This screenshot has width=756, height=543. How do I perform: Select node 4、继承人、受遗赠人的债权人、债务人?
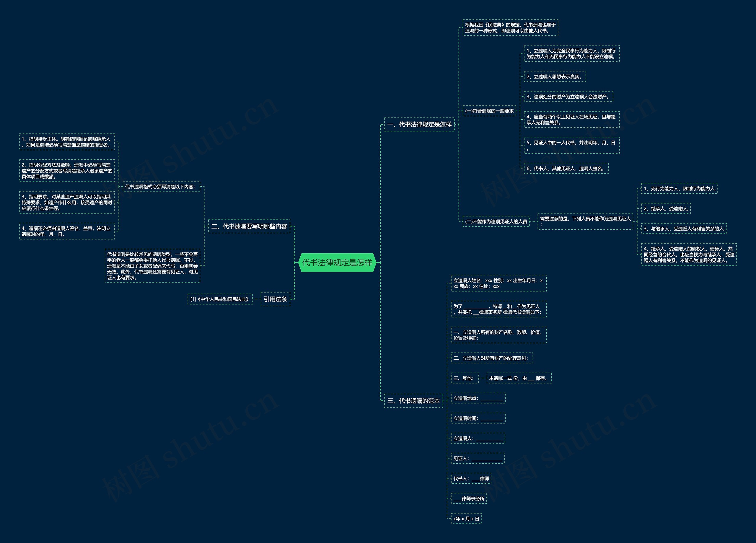tap(689, 255)
